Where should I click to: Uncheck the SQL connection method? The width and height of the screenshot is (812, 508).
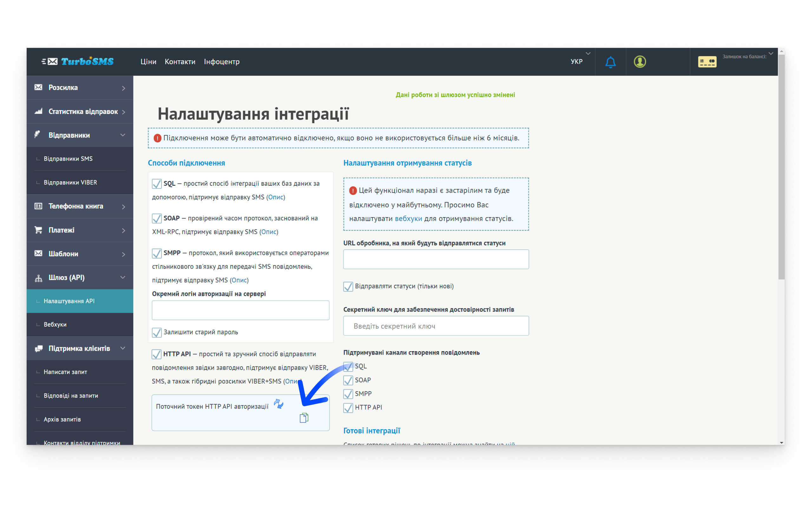[x=157, y=184]
